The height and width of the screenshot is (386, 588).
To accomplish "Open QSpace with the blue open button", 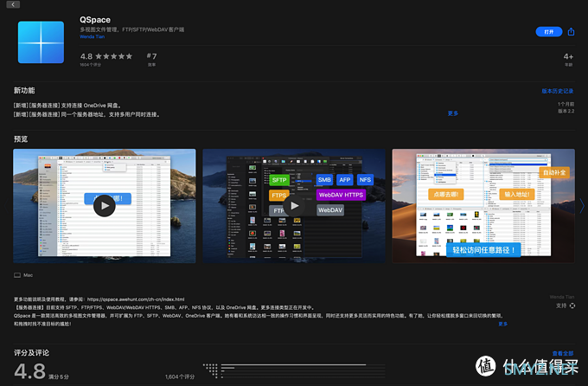I will tap(548, 32).
